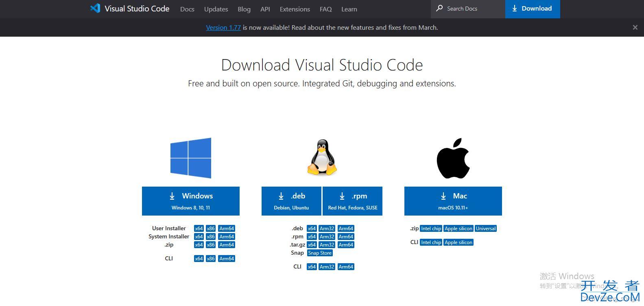Select x64 in Linux .deb row

(x=312, y=229)
